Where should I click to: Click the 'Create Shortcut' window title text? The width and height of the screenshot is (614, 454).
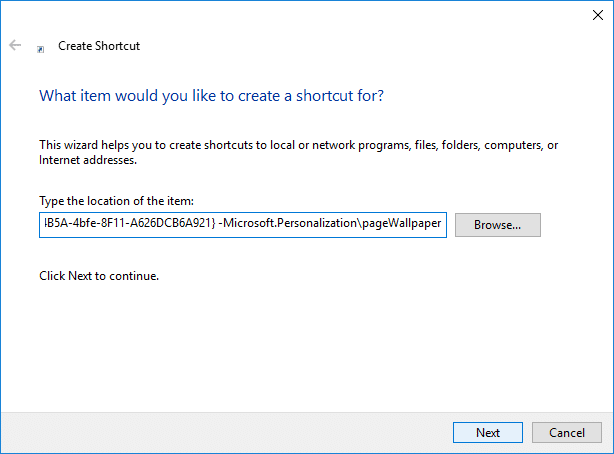(x=99, y=46)
